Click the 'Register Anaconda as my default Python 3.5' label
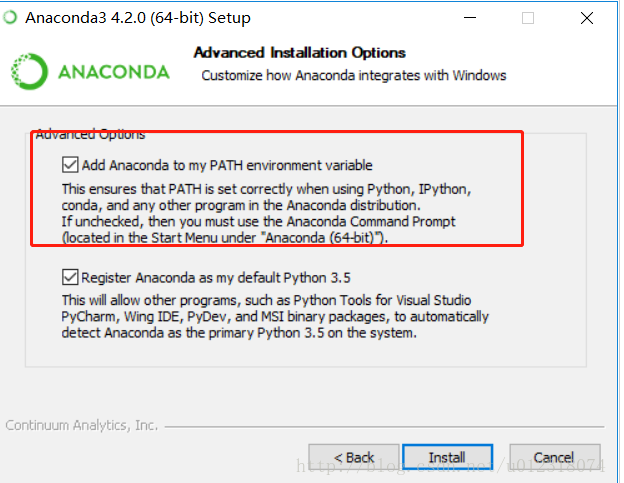 coord(216,278)
